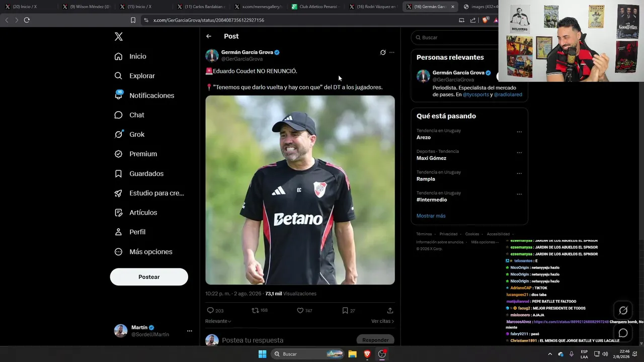The image size is (644, 362).
Task: Open the Eduardo Coudet photo
Action: click(x=300, y=190)
